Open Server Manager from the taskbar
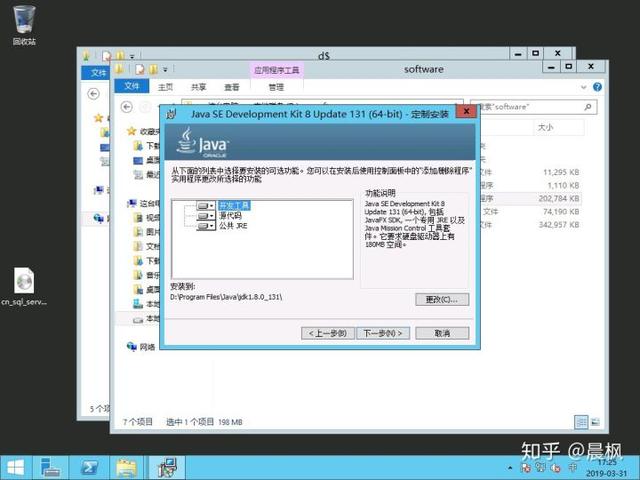Image resolution: width=640 pixels, height=480 pixels. [50, 468]
